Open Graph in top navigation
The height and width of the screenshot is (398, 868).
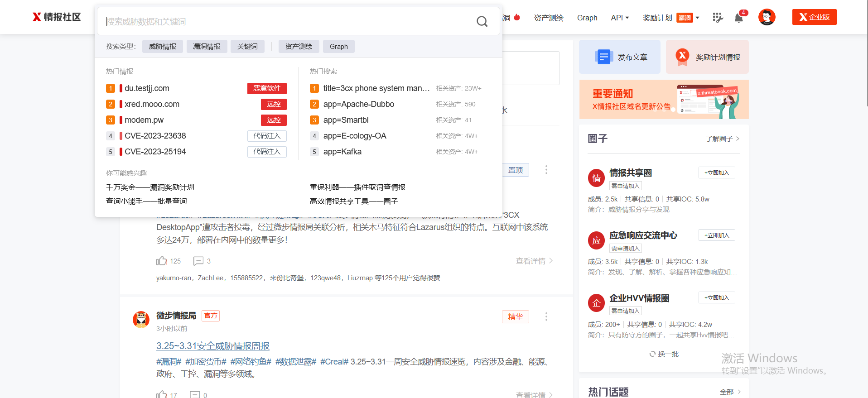coord(587,18)
